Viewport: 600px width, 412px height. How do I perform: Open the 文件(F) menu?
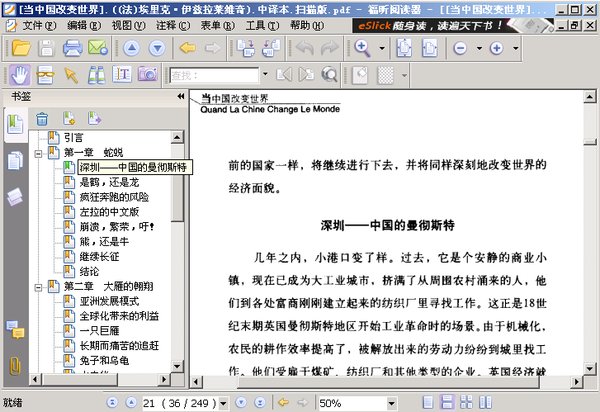[x=39, y=26]
